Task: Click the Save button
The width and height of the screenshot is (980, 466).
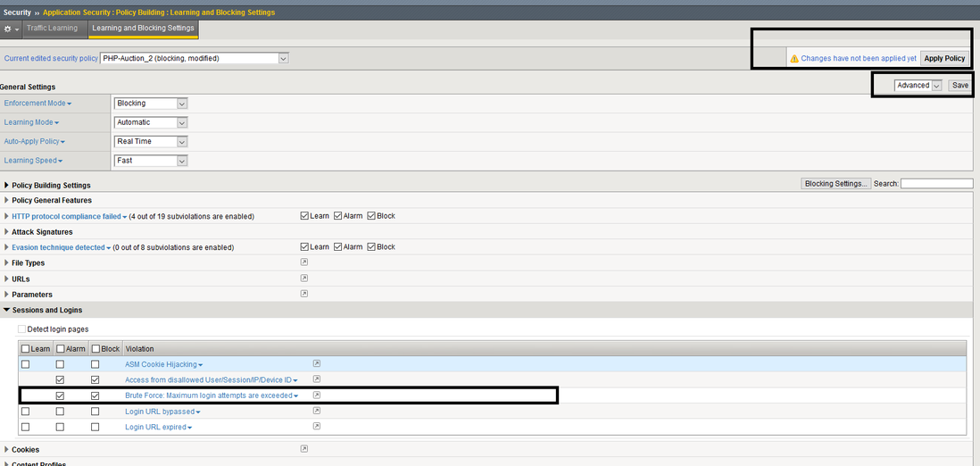Action: tap(960, 86)
